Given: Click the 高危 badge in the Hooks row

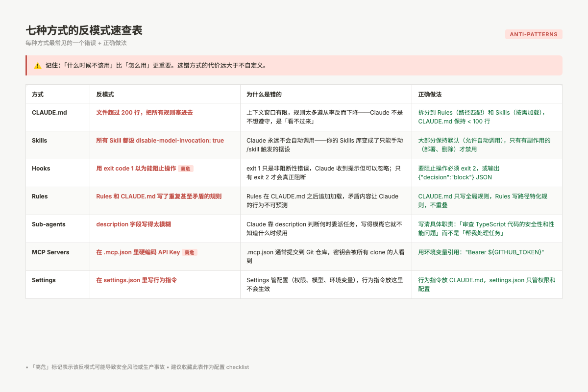Looking at the screenshot, I should coord(186,169).
